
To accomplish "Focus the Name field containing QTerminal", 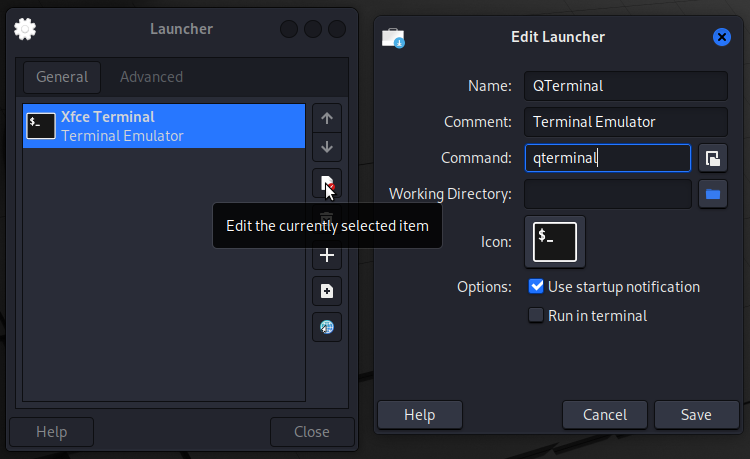I will pyautogui.click(x=626, y=86).
